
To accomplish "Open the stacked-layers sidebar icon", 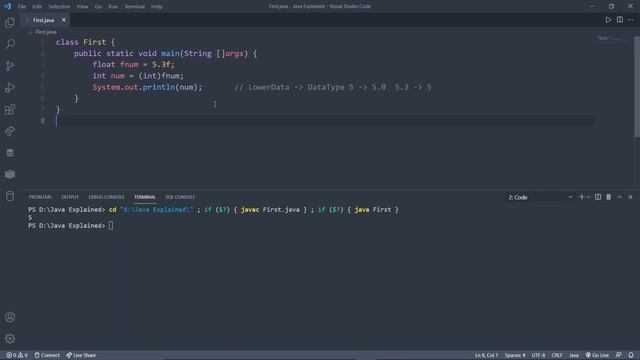I will (10, 174).
